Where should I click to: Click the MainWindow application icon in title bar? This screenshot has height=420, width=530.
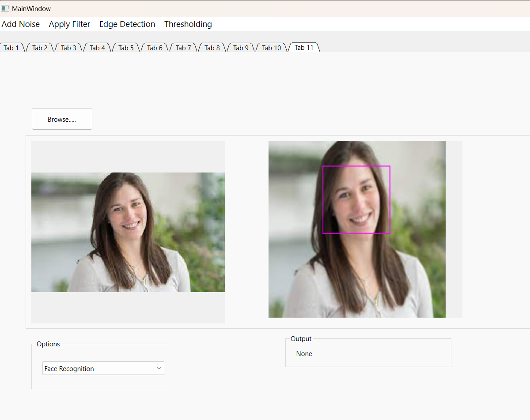point(5,8)
